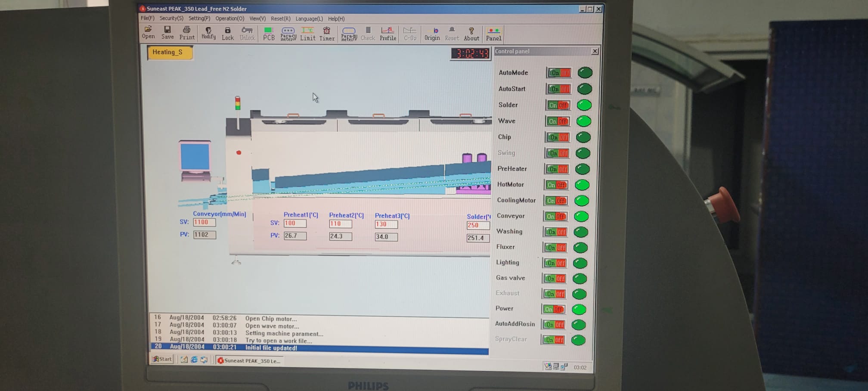Click the C-O2 toolbar icon

click(x=410, y=34)
